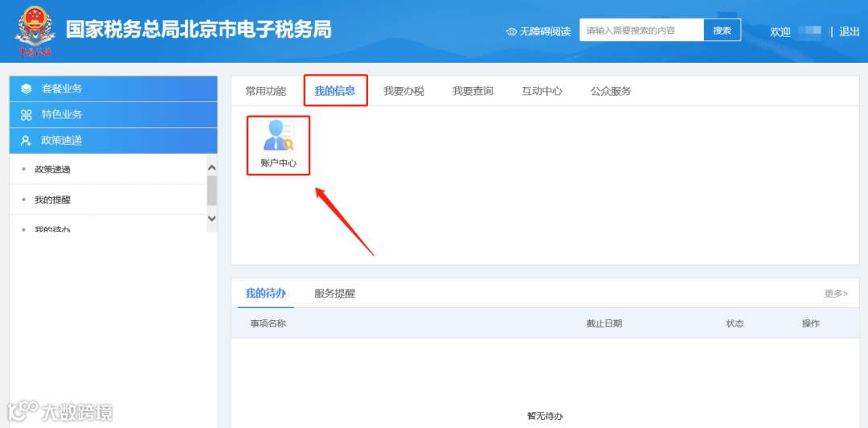Image resolution: width=868 pixels, height=428 pixels.
Task: Click the 截止日期 column header
Action: 604,323
